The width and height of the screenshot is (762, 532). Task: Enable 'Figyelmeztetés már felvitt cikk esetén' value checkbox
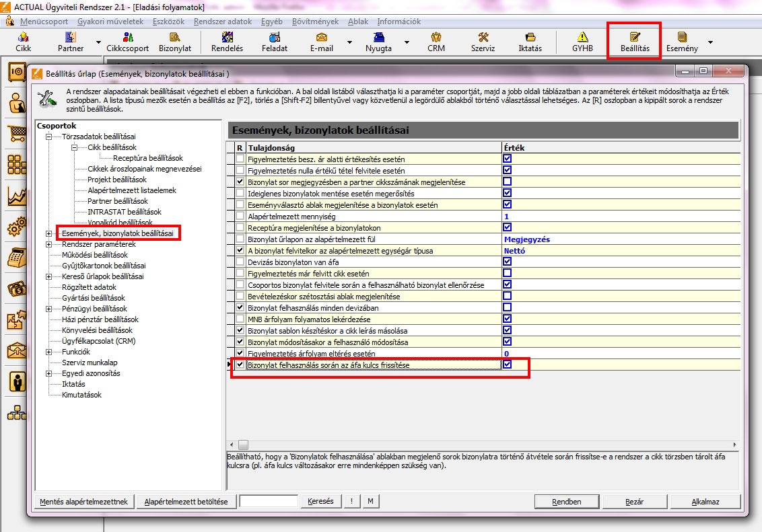click(508, 273)
